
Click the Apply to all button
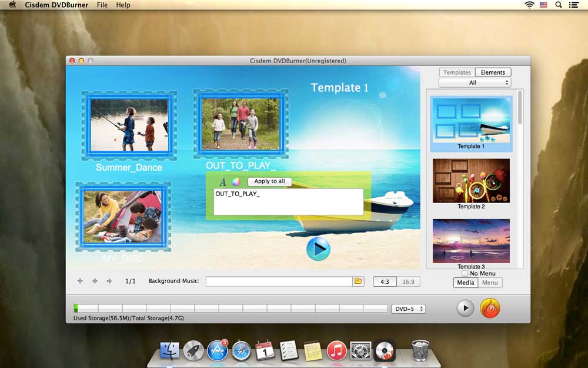tap(269, 181)
